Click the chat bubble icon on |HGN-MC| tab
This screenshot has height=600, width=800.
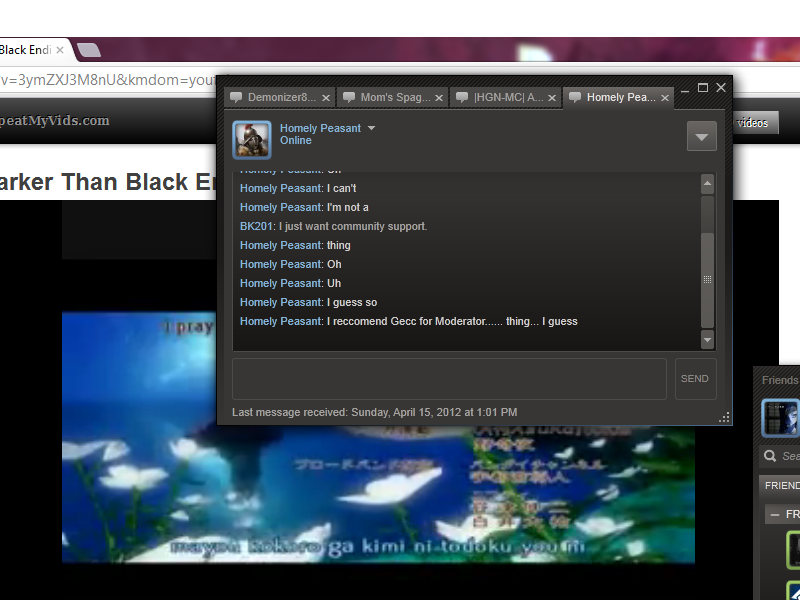462,97
